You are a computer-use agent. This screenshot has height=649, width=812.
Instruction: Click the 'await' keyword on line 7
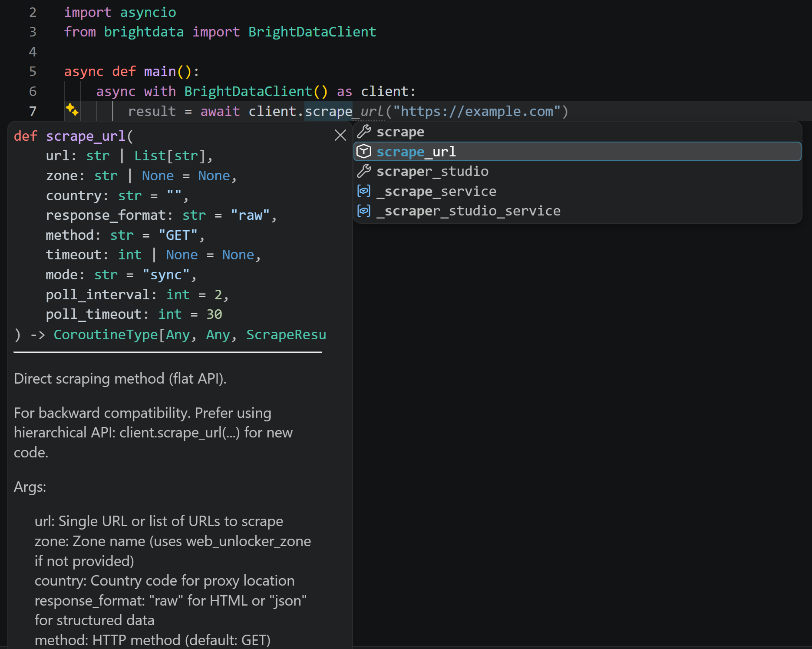[x=220, y=111]
